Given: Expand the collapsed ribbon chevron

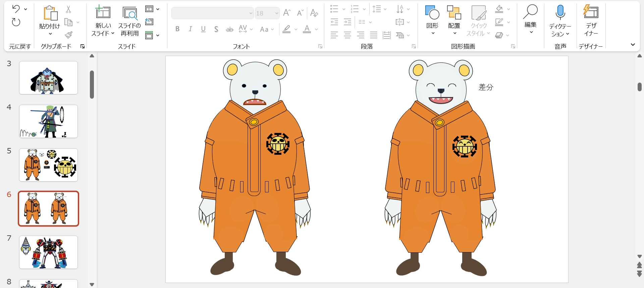Looking at the screenshot, I should [x=633, y=45].
